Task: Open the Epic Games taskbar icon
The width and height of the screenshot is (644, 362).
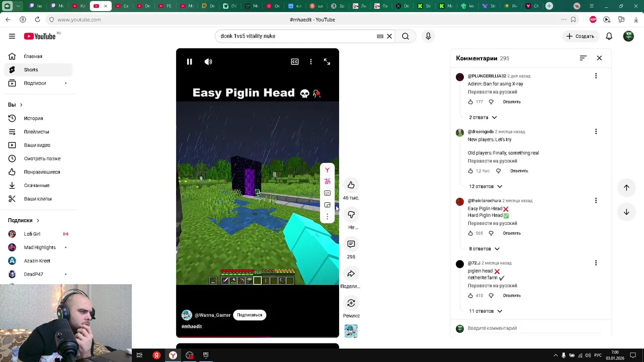Action: (x=206, y=355)
